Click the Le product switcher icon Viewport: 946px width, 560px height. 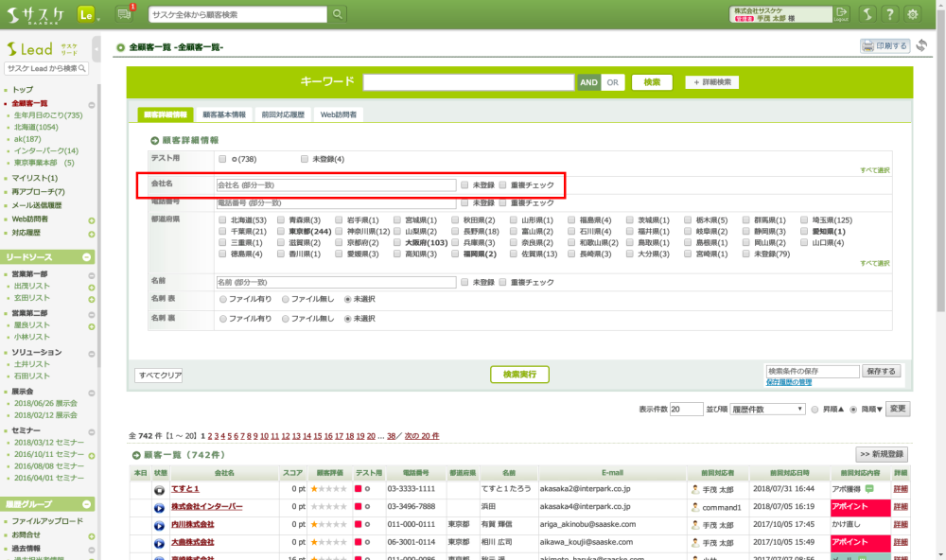coord(87,14)
